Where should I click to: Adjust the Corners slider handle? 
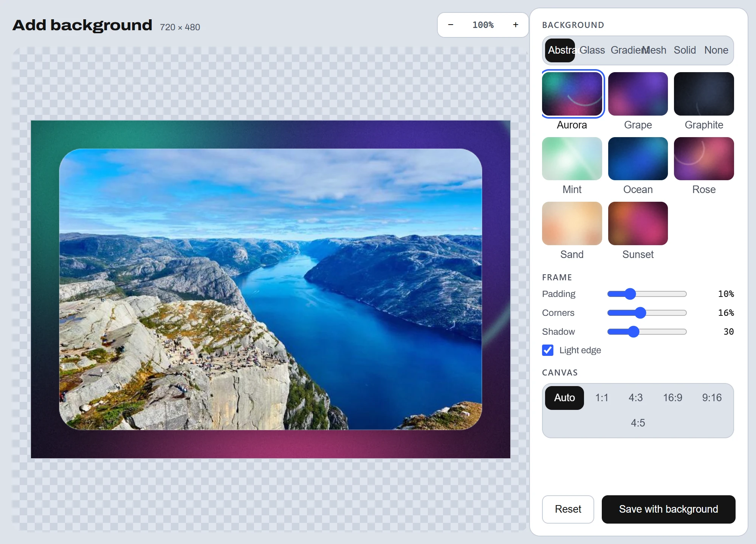tap(640, 313)
